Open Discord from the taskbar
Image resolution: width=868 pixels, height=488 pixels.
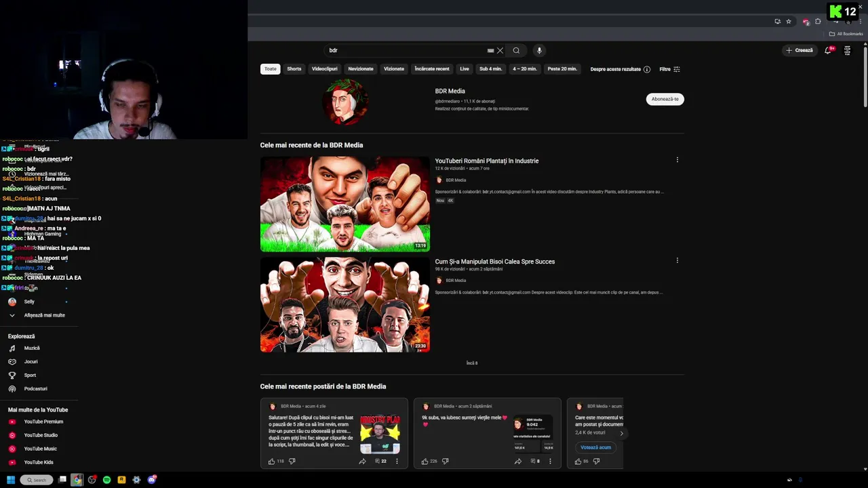(x=152, y=480)
